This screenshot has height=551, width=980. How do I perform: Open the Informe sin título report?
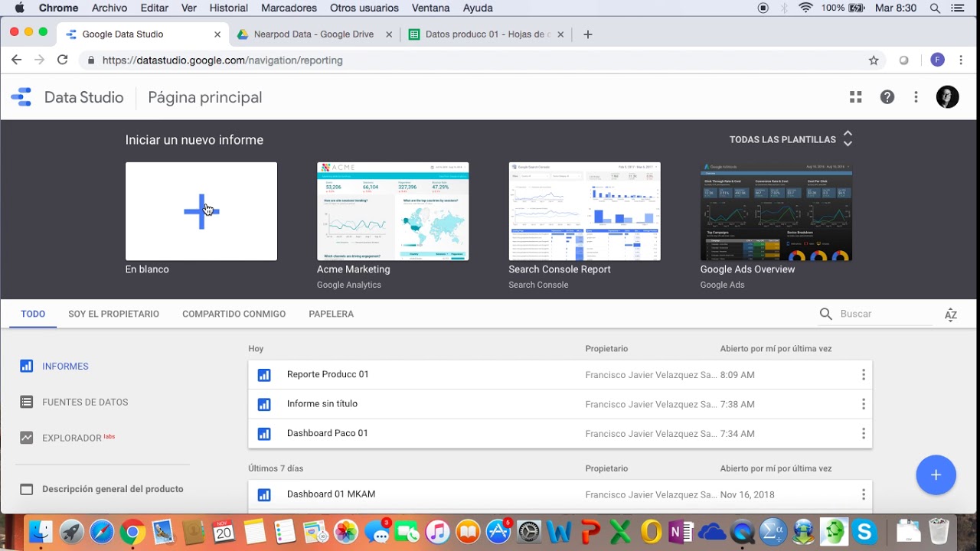[560, 404]
